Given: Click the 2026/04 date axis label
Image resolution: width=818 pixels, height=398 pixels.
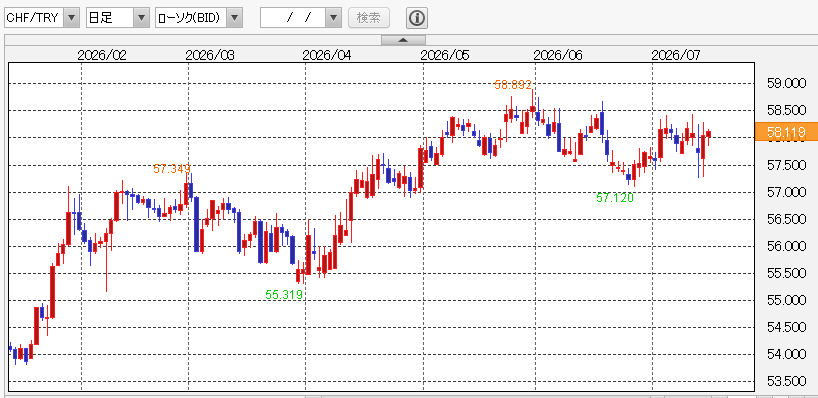Looking at the screenshot, I should (327, 55).
